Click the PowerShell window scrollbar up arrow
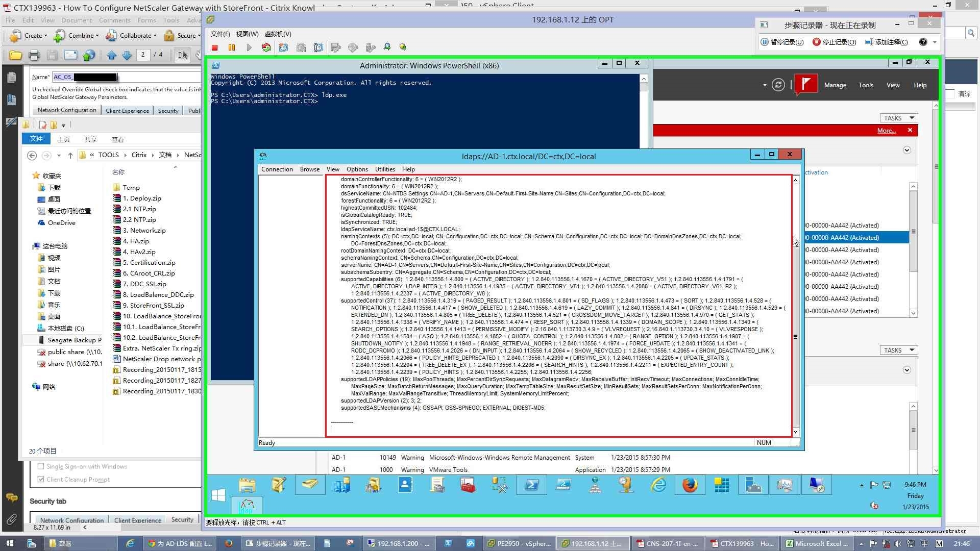The width and height of the screenshot is (980, 551). pos(644,79)
